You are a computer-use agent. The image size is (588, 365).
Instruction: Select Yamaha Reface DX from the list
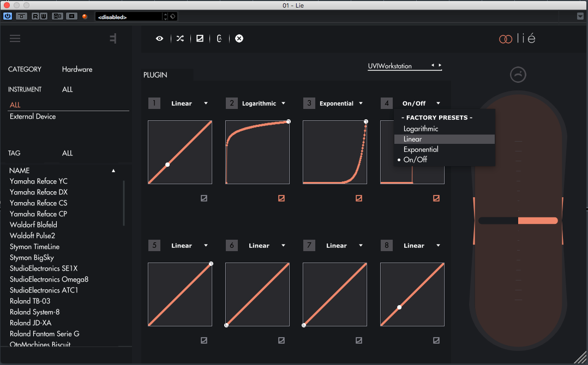coord(39,192)
